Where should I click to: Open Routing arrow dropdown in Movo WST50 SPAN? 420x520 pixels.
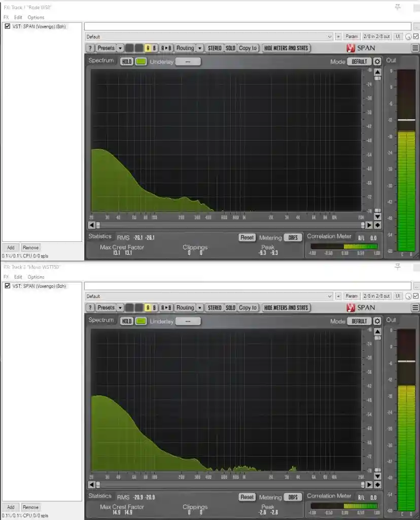[x=200, y=308]
